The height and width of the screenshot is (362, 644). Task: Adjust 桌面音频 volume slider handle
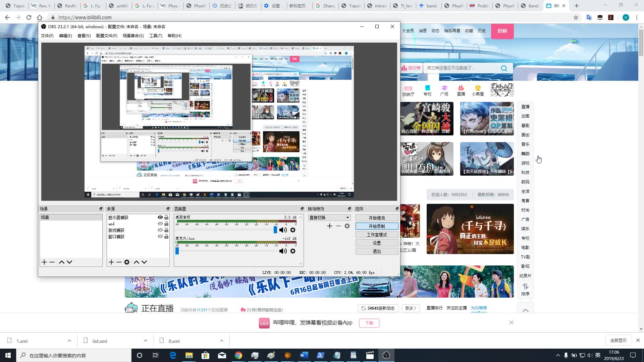(x=275, y=230)
